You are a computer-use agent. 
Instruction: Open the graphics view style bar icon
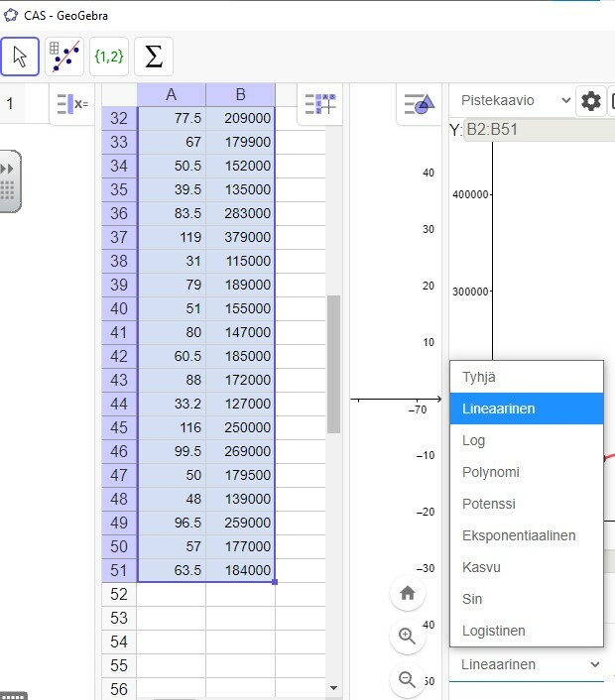(419, 104)
